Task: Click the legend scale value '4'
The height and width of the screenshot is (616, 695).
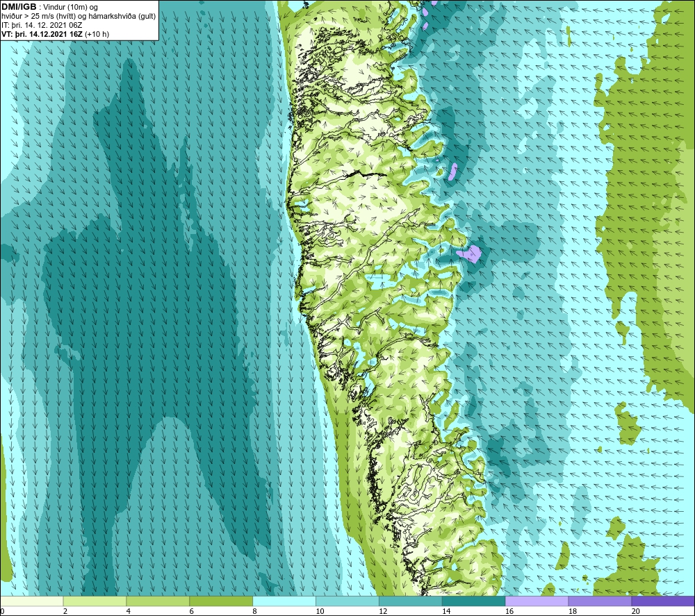Action: coord(128,611)
